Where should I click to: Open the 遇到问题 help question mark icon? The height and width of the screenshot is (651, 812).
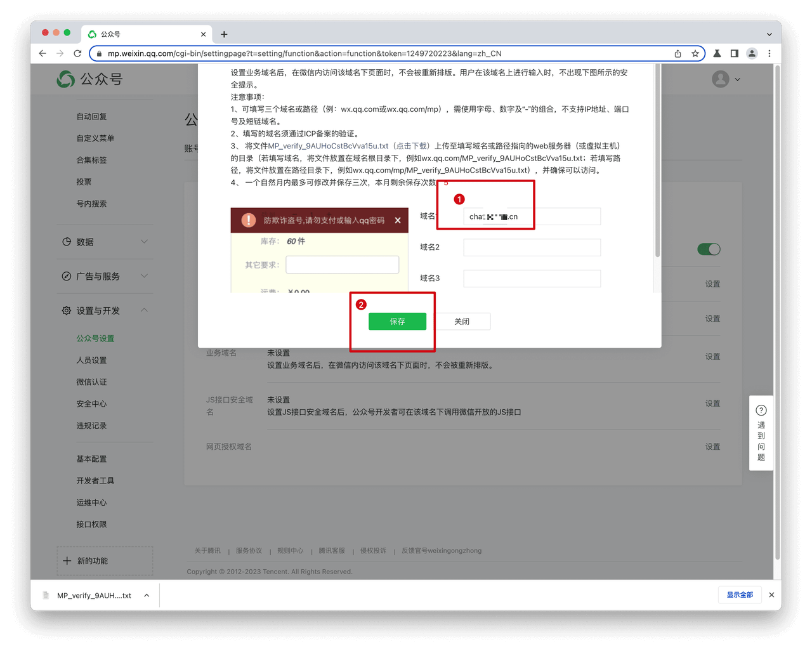pyautogui.click(x=761, y=410)
